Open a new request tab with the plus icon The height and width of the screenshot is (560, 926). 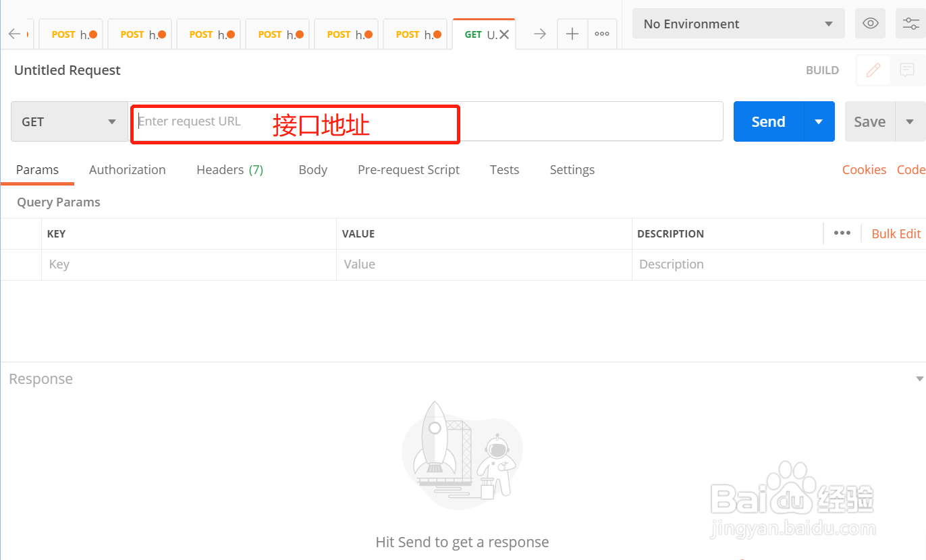[x=572, y=34]
